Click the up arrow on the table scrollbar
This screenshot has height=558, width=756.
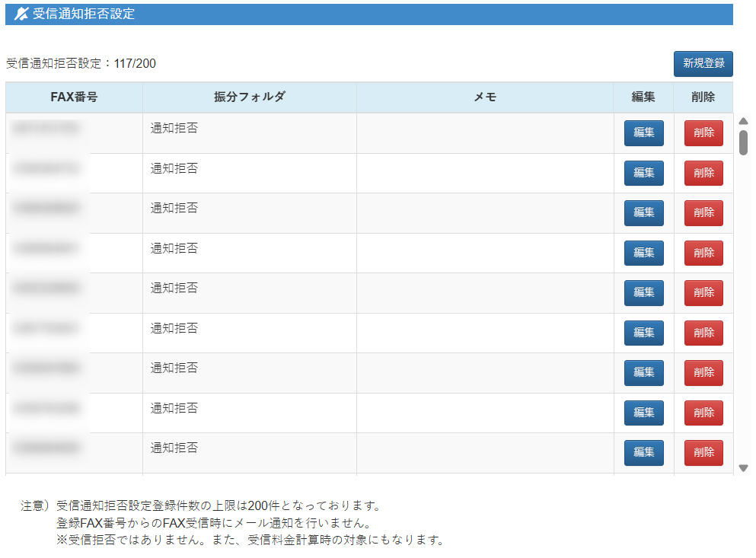pyautogui.click(x=743, y=121)
